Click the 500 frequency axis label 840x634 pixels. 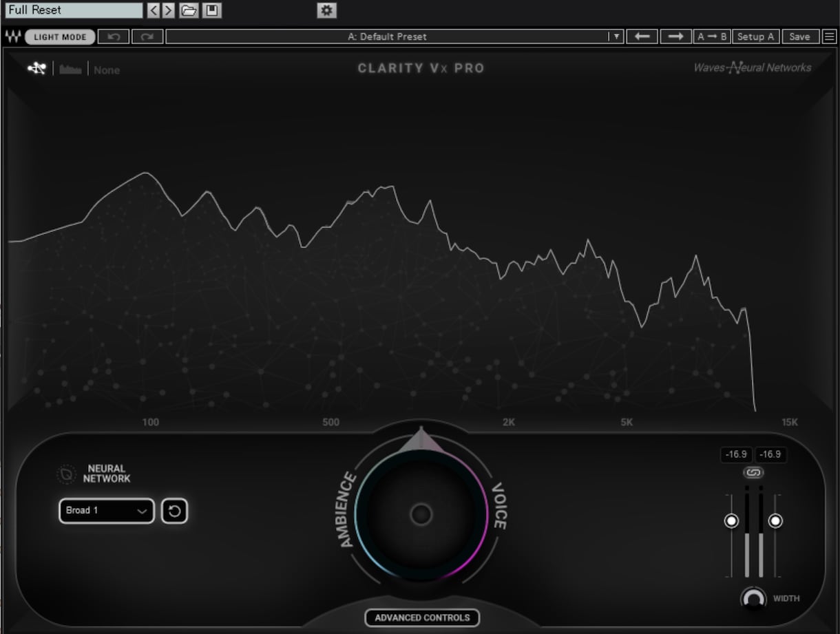tap(331, 422)
